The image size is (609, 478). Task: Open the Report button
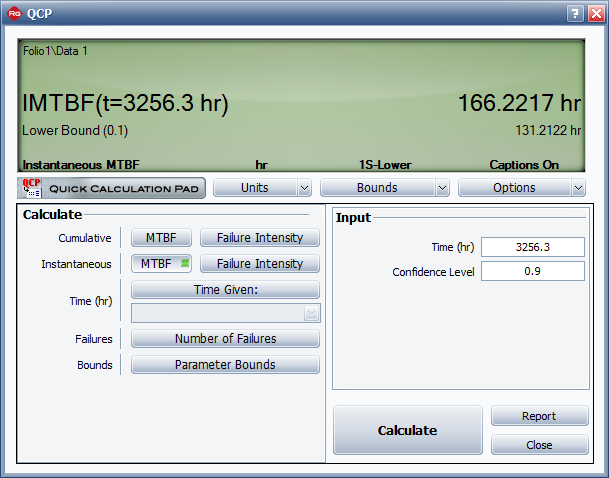pos(539,416)
